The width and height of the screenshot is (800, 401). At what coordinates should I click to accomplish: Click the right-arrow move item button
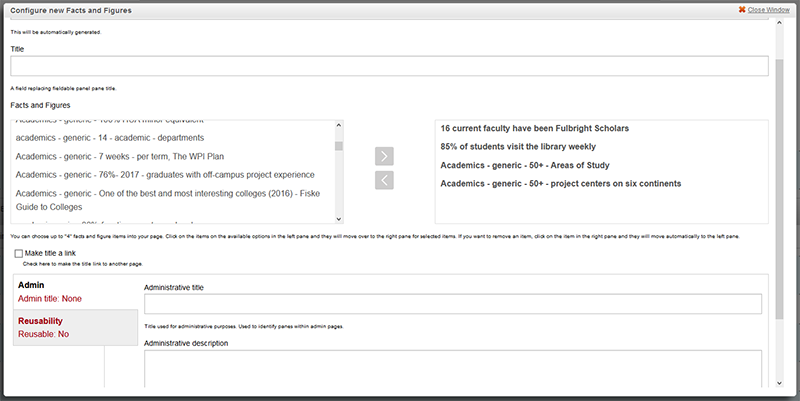385,156
